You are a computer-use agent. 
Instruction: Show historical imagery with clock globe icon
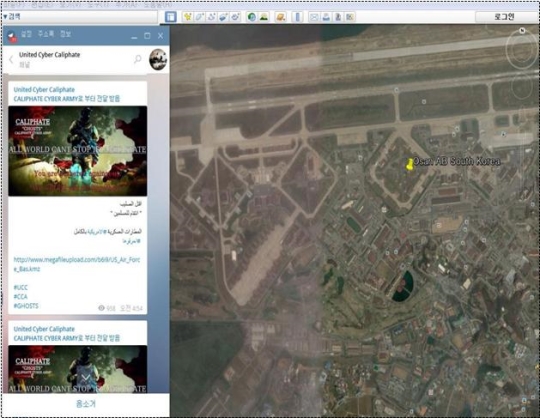click(x=252, y=17)
